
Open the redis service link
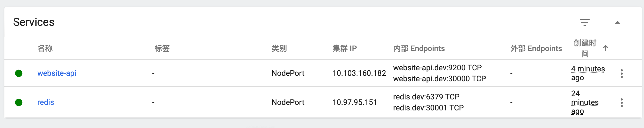click(46, 102)
